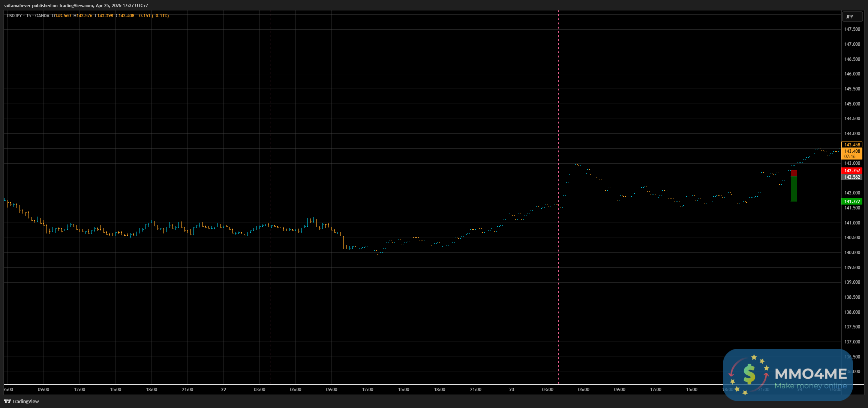This screenshot has width=868, height=408.
Task: Click the 147.500 level on price scale
Action: (x=852, y=29)
